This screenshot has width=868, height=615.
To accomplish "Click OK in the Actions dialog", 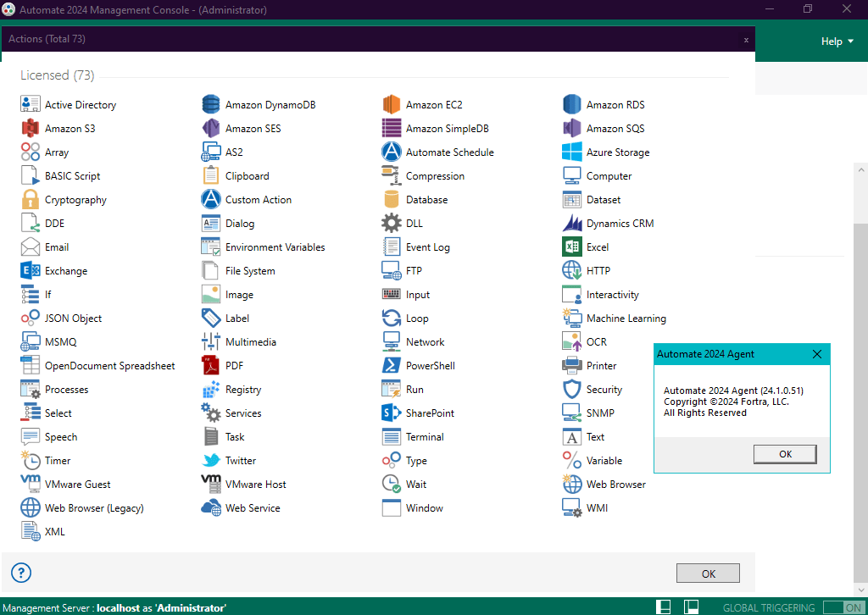I will coord(708,573).
